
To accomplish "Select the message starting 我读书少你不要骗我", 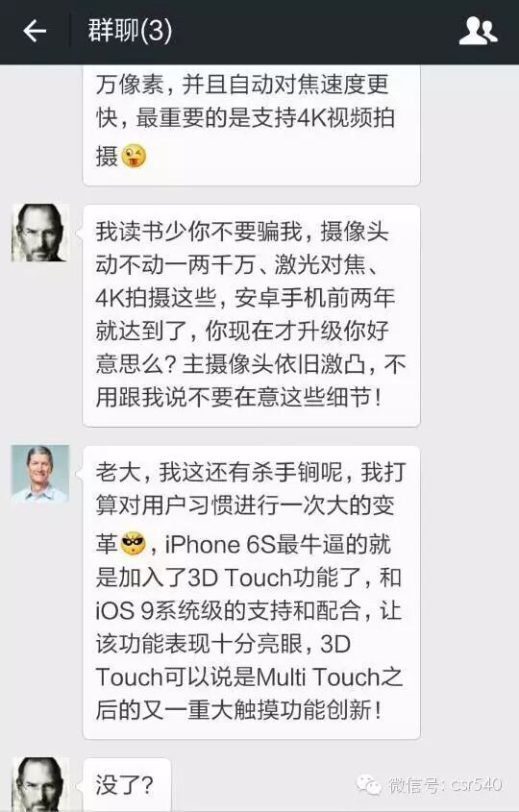I will (x=251, y=315).
